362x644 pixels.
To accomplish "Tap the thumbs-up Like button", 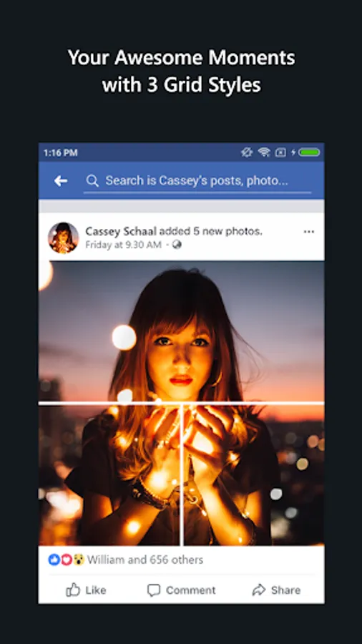I will point(86,590).
